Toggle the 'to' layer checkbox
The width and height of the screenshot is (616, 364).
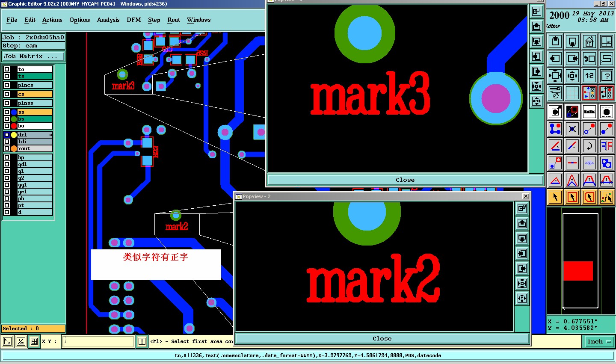click(x=7, y=69)
